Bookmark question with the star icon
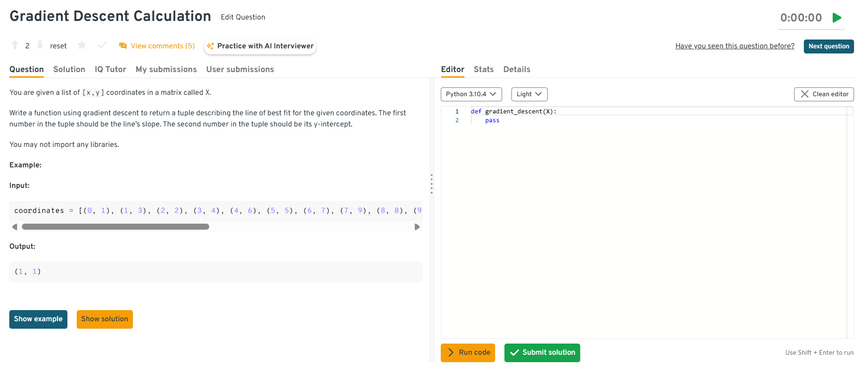 pos(82,45)
